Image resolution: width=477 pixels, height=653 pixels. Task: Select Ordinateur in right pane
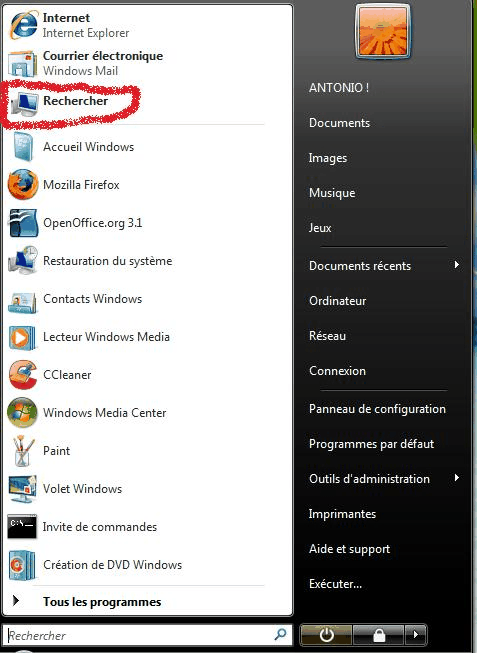pyautogui.click(x=337, y=301)
